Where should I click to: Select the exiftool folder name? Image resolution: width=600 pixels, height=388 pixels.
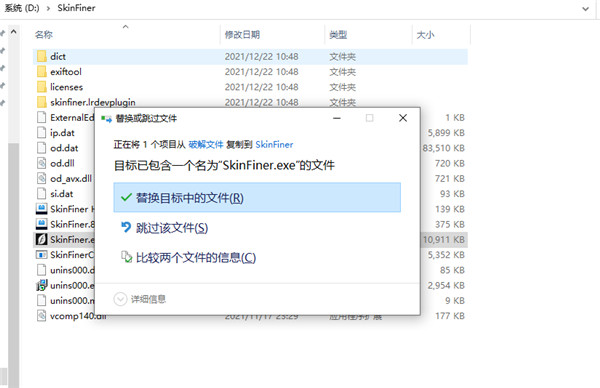66,72
